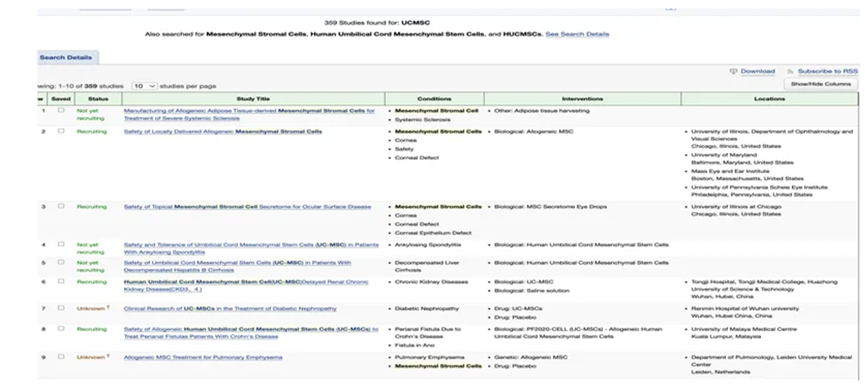Viewport: 865px width, 388px height.
Task: Switch to the Search Details tab
Action: [x=67, y=57]
